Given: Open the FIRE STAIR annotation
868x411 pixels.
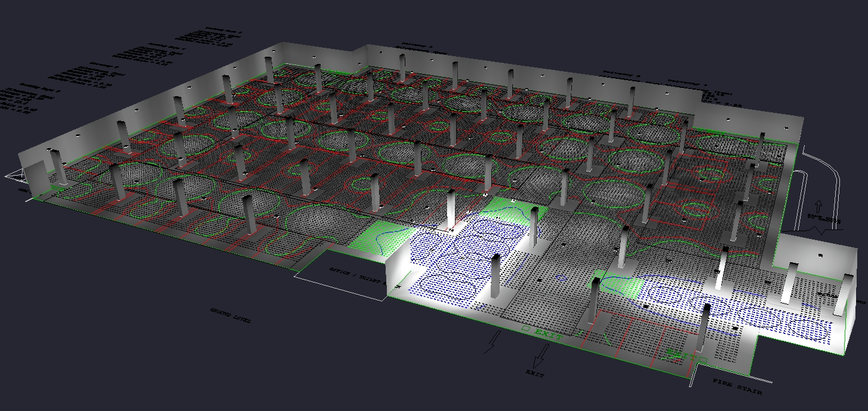Looking at the screenshot, I should [737, 385].
